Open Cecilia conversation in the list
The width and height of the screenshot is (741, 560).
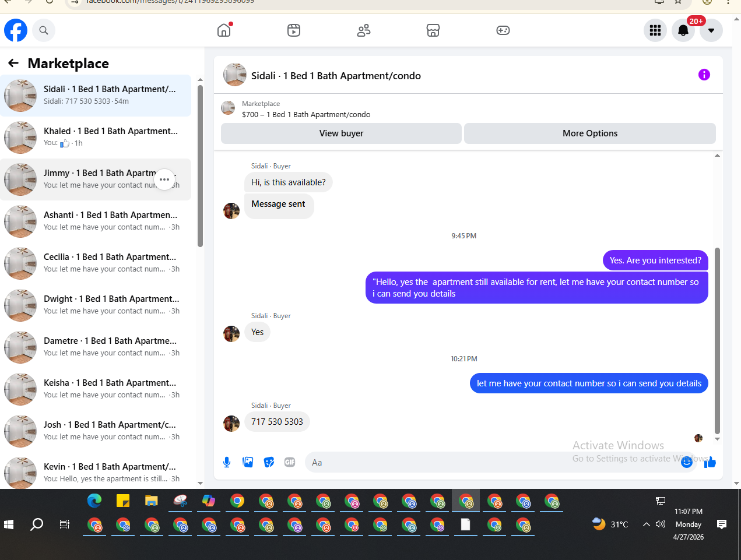tap(96, 263)
